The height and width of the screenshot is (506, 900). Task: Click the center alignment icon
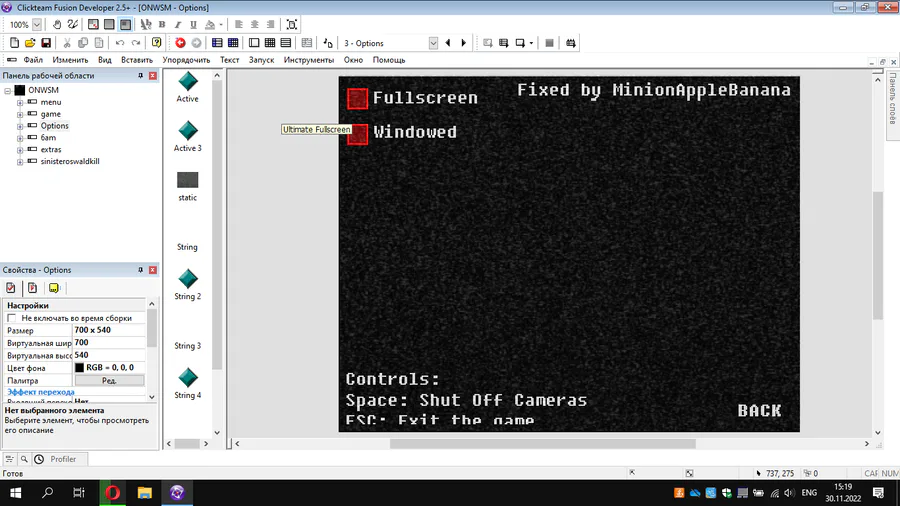pos(254,25)
